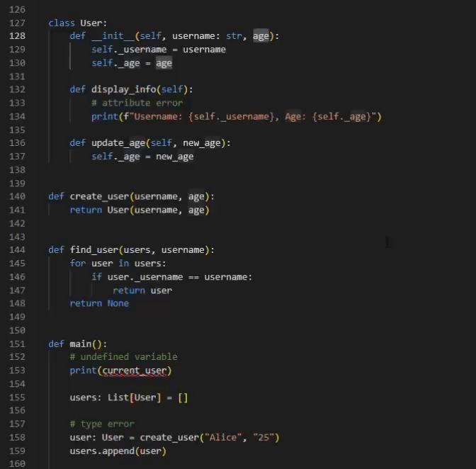Click line number 128 in the gutter
This screenshot has height=469, width=476.
coord(17,36)
